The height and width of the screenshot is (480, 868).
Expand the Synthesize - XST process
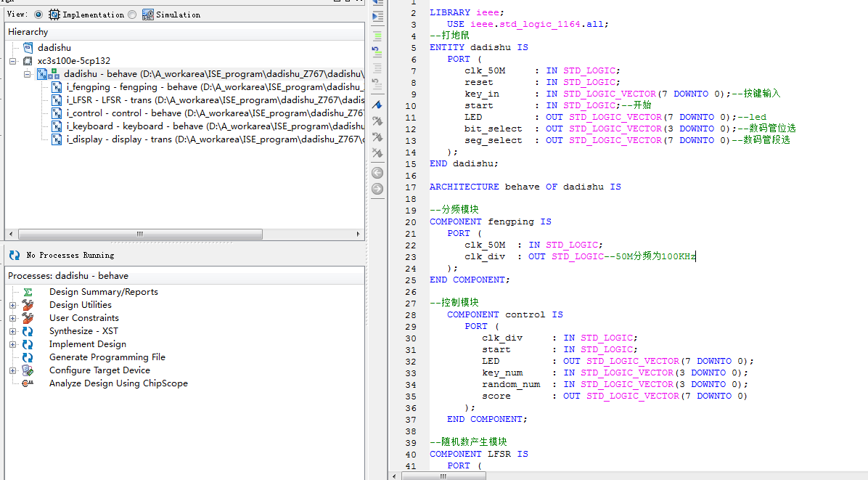click(13, 331)
